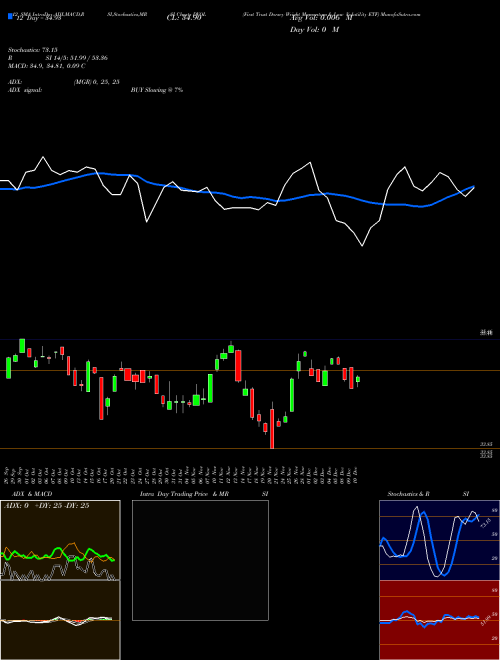
Task: Click the 'Stochastics & R' panel title
Action: pyautogui.click(x=409, y=494)
